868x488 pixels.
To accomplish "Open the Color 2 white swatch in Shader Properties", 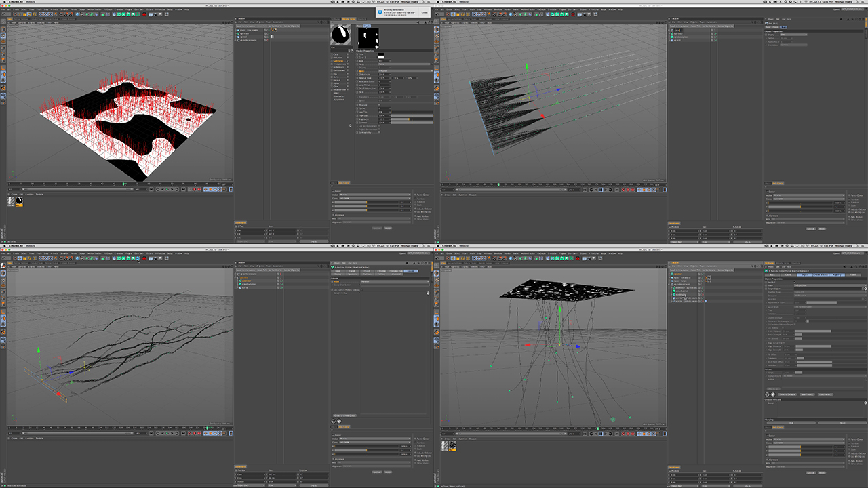I will [x=381, y=57].
